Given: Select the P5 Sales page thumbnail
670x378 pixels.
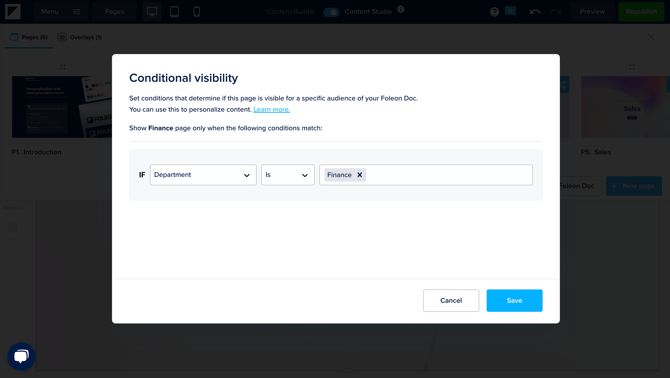Looking at the screenshot, I should point(625,107).
